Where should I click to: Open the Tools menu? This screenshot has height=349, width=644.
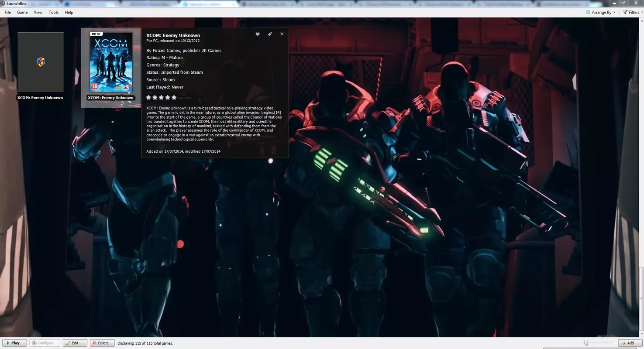pyautogui.click(x=54, y=12)
